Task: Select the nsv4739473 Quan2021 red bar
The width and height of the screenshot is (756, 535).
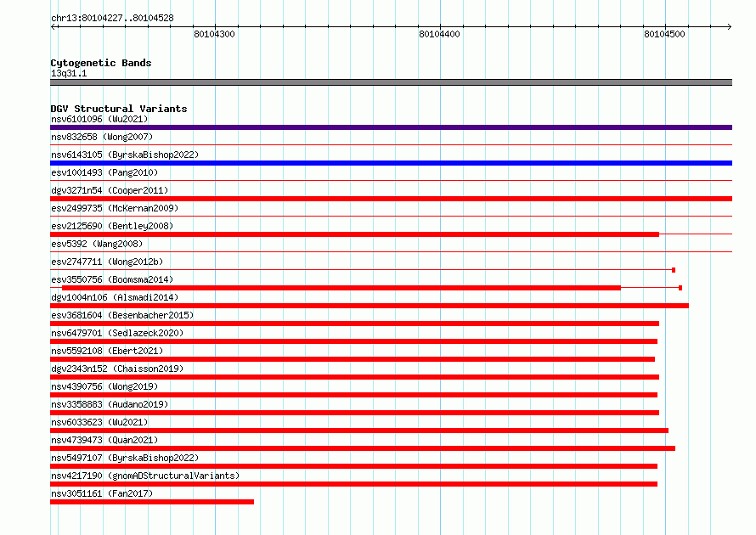Action: coord(363,448)
